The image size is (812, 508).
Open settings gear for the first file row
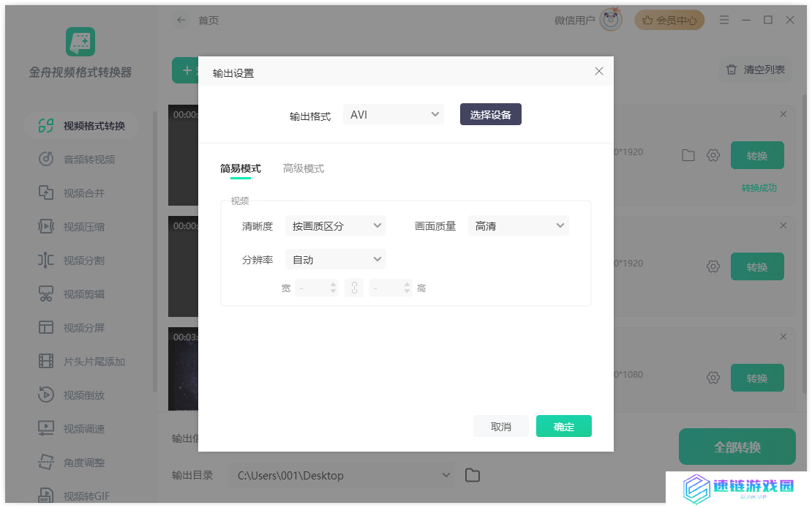click(x=713, y=155)
